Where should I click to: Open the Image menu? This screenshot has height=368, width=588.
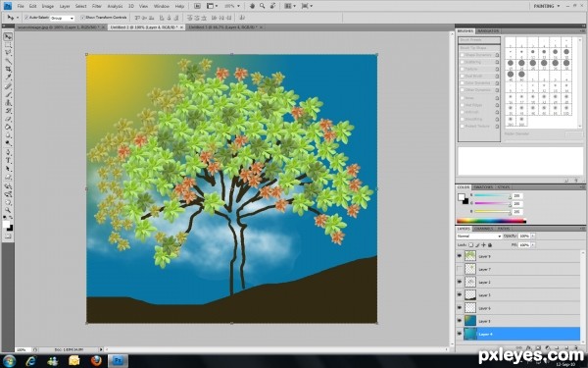[x=48, y=7]
